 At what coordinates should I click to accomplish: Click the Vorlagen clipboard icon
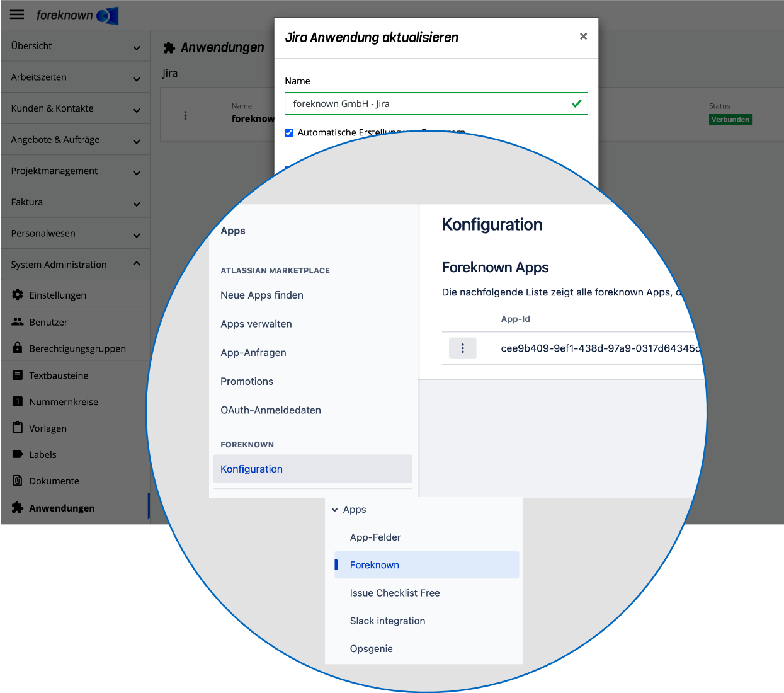tap(18, 428)
